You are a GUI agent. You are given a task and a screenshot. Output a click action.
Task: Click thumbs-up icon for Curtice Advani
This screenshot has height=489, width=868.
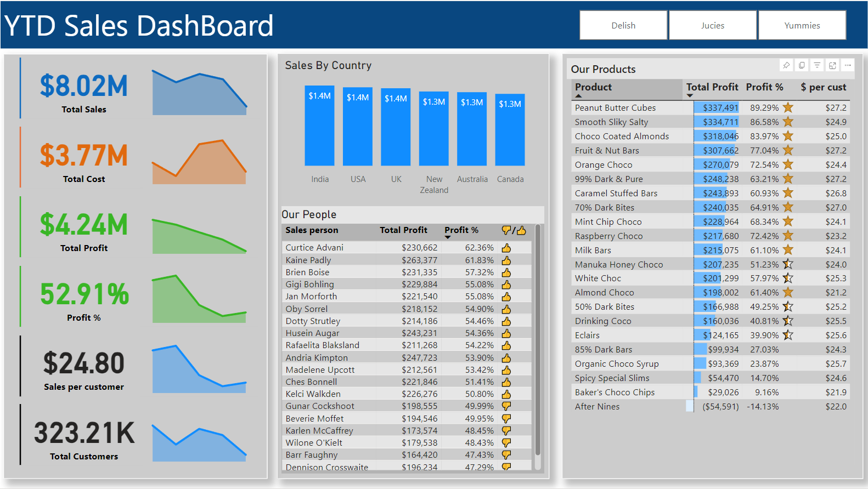(506, 248)
